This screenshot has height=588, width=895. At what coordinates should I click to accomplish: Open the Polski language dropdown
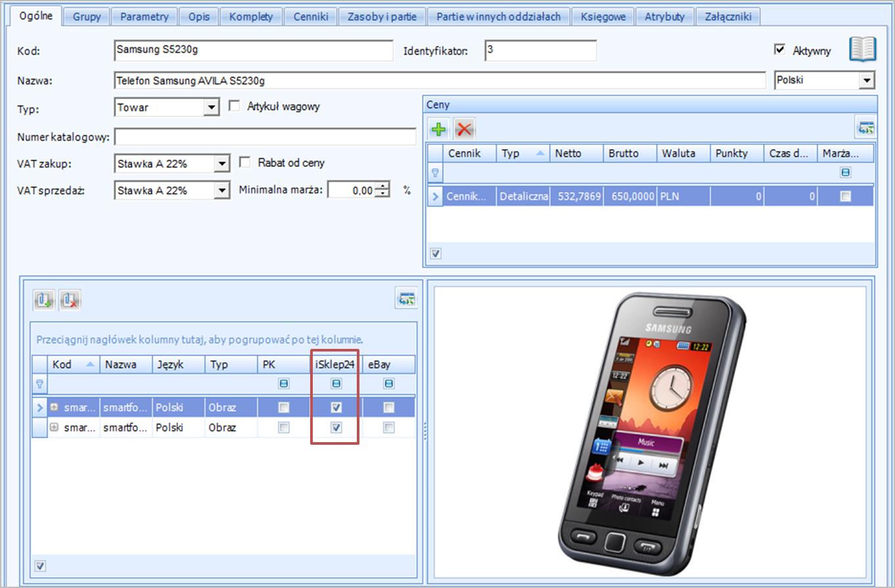(x=867, y=80)
